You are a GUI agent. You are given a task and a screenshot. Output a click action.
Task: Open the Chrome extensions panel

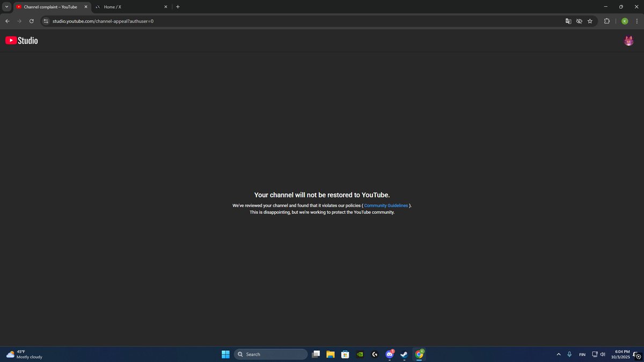click(x=606, y=21)
